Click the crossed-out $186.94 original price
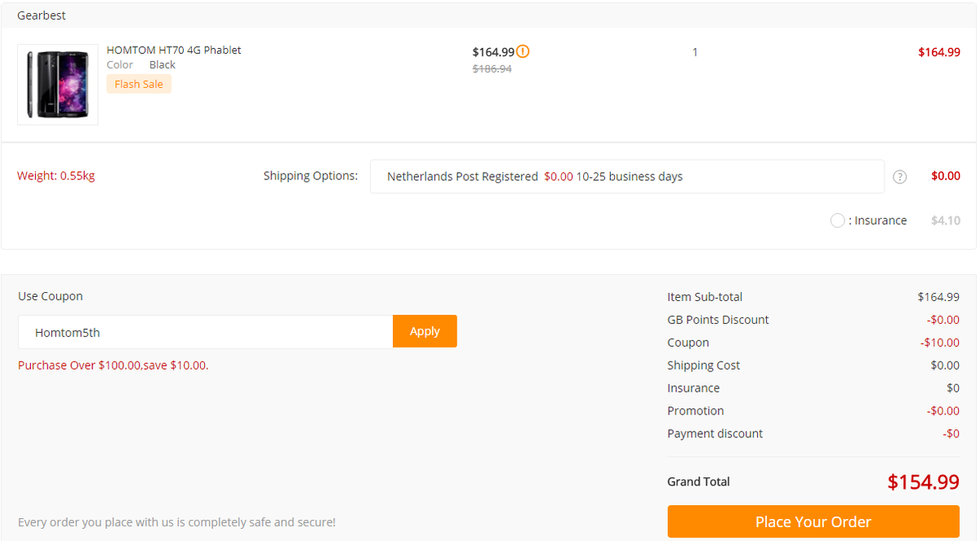 click(492, 69)
